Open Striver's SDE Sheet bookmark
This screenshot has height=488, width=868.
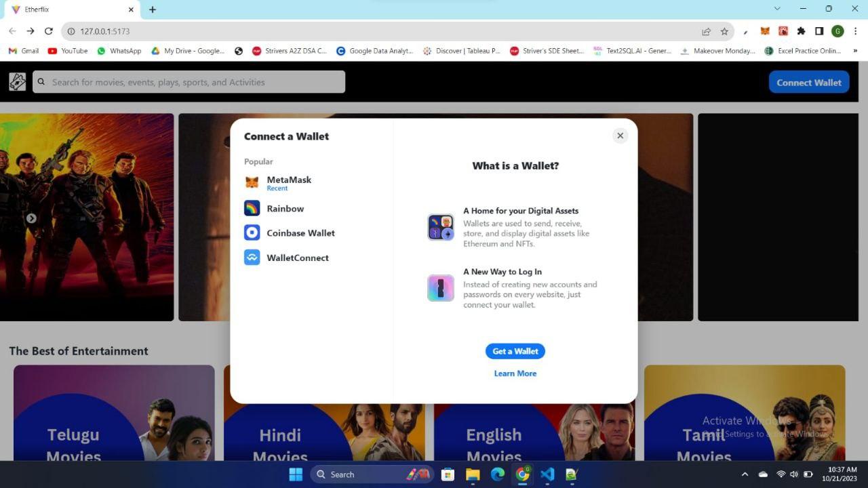547,51
